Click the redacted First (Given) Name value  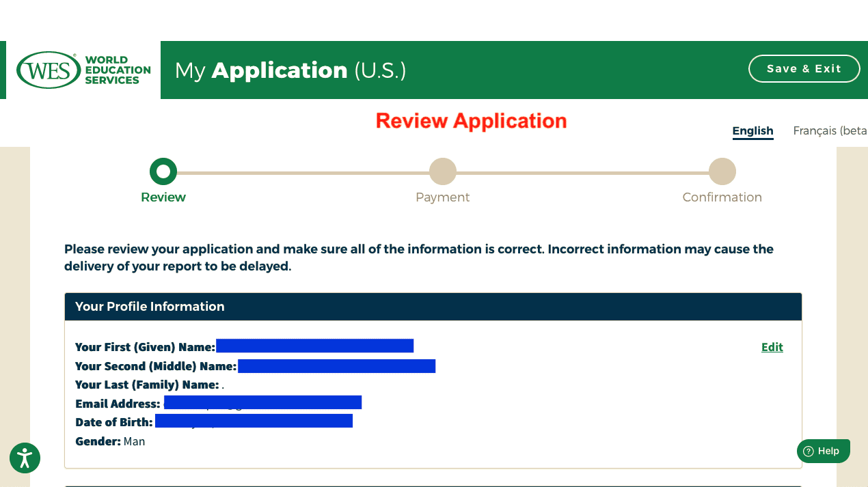click(314, 346)
